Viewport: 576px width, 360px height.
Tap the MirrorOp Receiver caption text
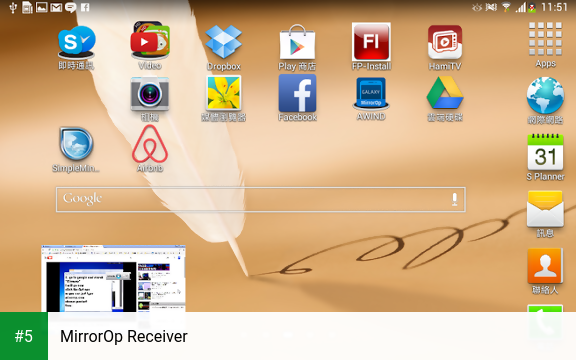pyautogui.click(x=124, y=336)
